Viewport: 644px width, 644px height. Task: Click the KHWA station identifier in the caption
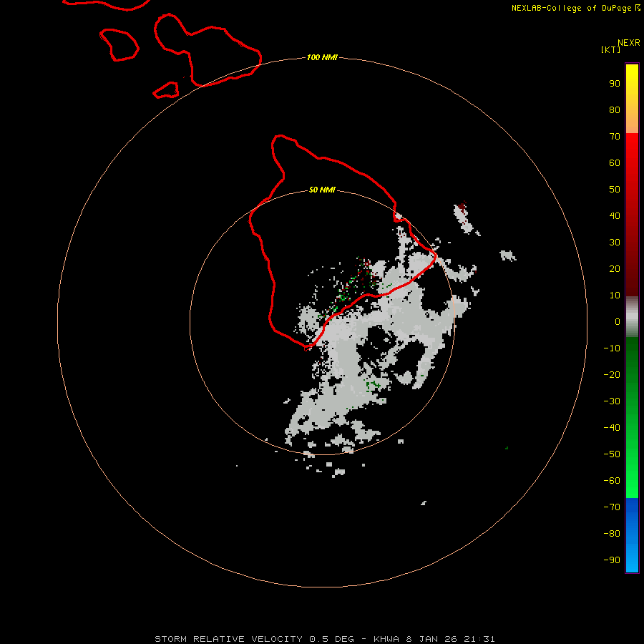tap(386, 639)
